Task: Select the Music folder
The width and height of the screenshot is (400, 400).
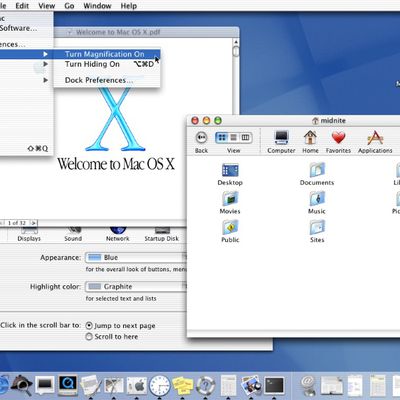Action: tap(317, 203)
